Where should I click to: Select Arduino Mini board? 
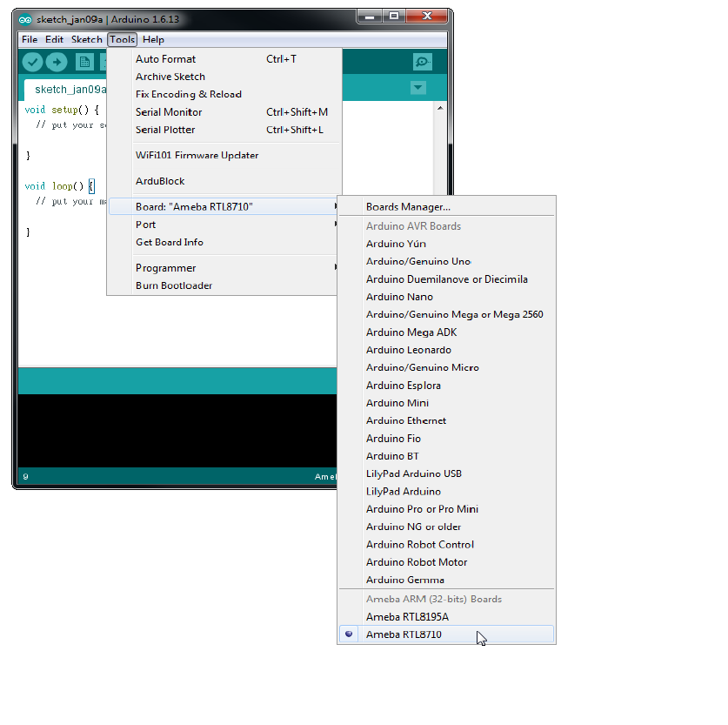pyautogui.click(x=447, y=403)
